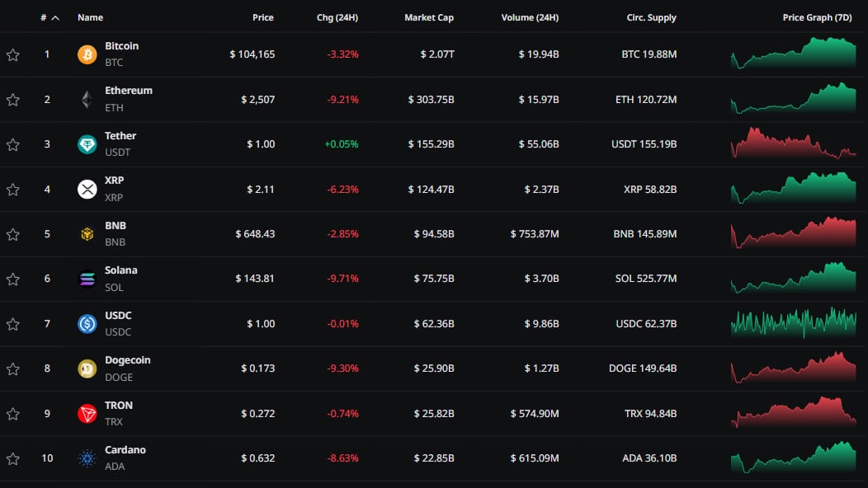Favorite Cardano using its star toggle
Viewport: 868px width, 488px height.
(13, 458)
